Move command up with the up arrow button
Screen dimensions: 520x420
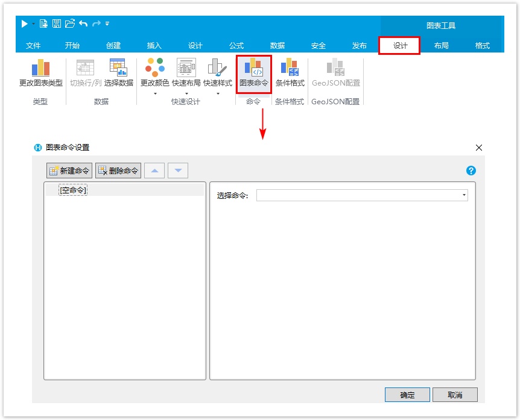point(154,171)
